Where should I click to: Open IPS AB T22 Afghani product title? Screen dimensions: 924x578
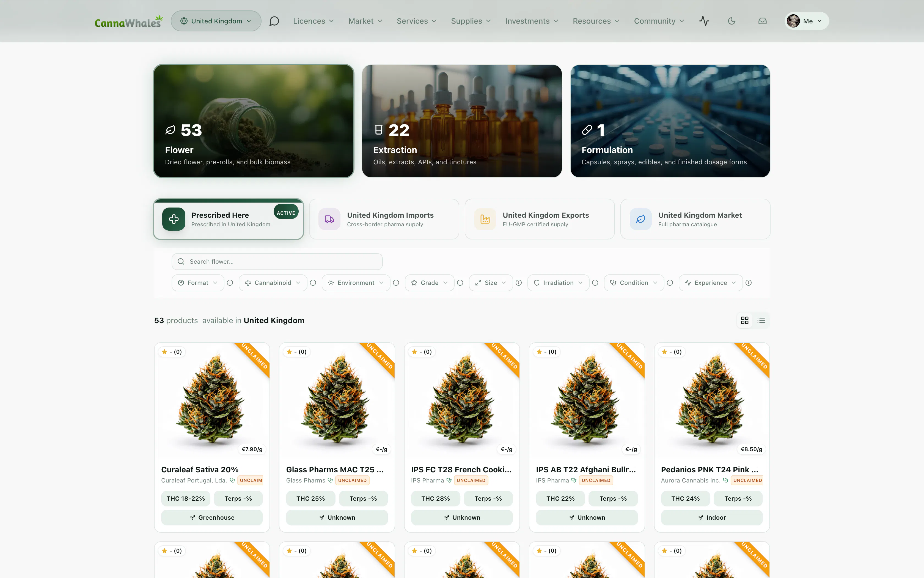pyautogui.click(x=586, y=470)
